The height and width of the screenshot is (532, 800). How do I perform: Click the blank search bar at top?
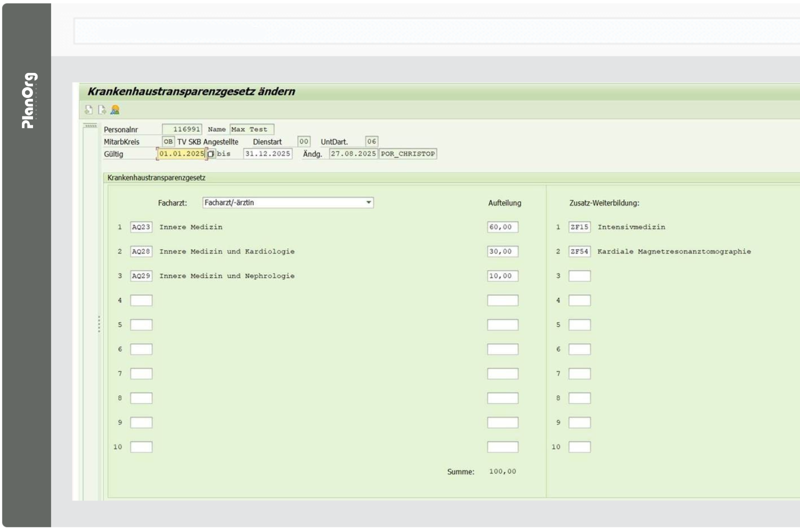(435, 31)
